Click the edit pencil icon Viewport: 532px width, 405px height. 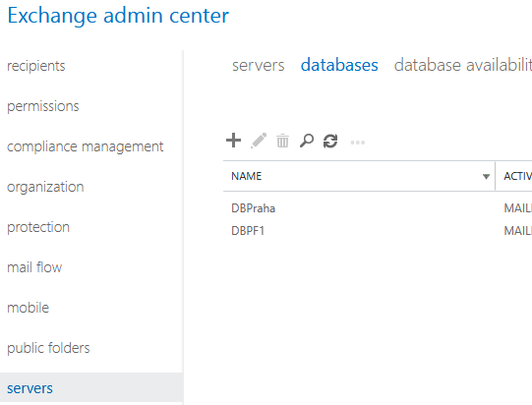pyautogui.click(x=259, y=141)
